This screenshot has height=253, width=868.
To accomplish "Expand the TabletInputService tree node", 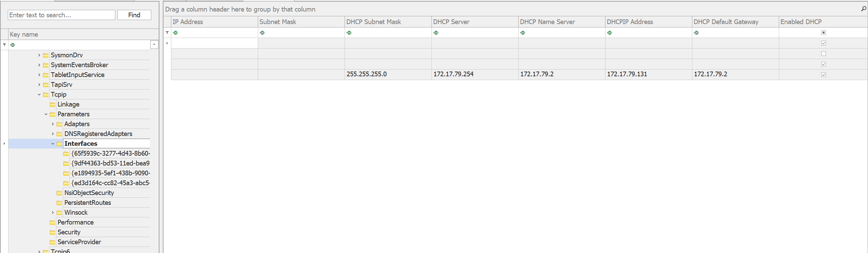I will pos(39,75).
